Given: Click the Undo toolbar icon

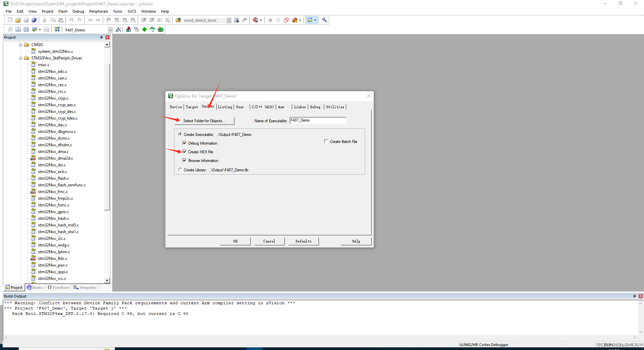Looking at the screenshot, I should (x=71, y=20).
